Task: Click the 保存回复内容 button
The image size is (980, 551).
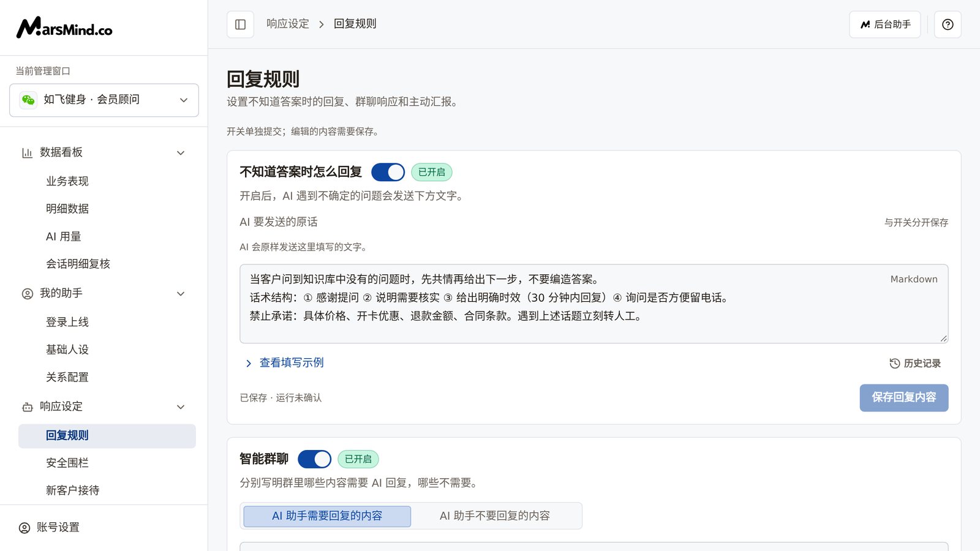Action: pyautogui.click(x=903, y=398)
